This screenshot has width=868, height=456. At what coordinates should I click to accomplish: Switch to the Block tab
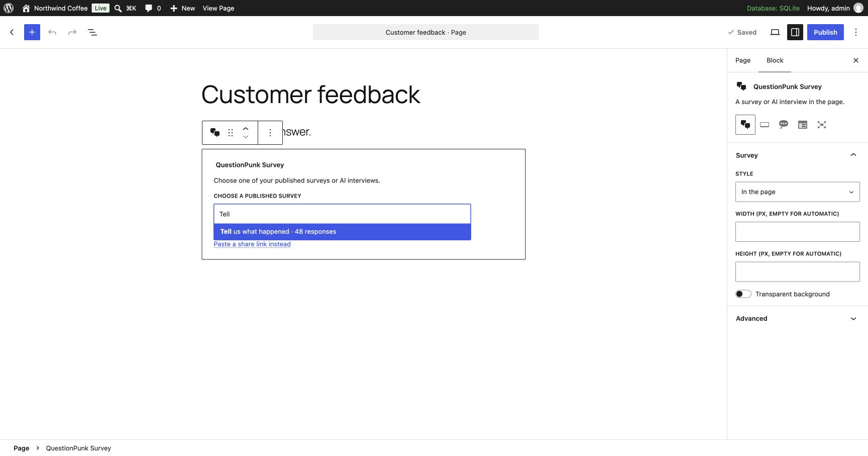pos(775,60)
